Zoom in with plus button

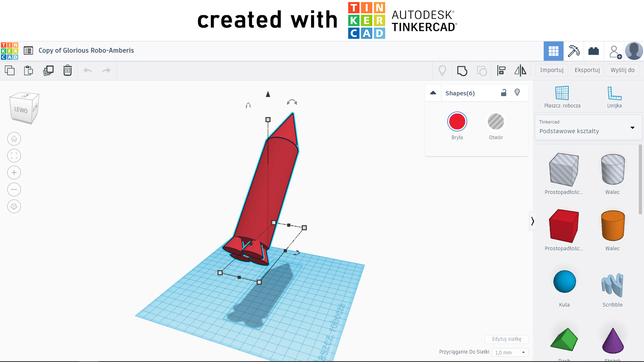pyautogui.click(x=14, y=173)
